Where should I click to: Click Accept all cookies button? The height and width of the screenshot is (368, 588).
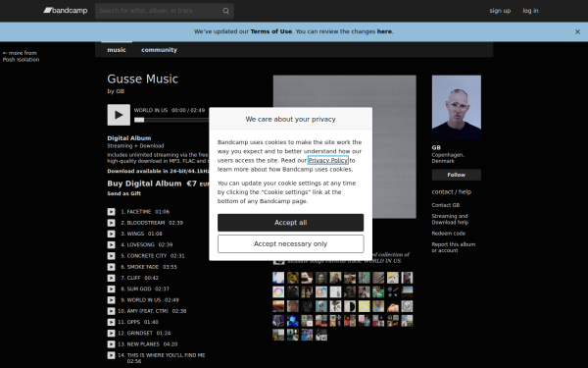[291, 223]
